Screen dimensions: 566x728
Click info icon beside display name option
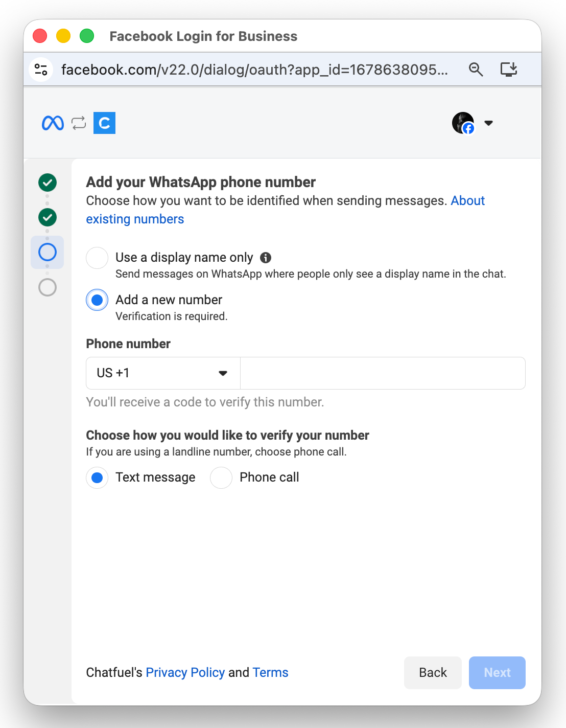tap(266, 258)
